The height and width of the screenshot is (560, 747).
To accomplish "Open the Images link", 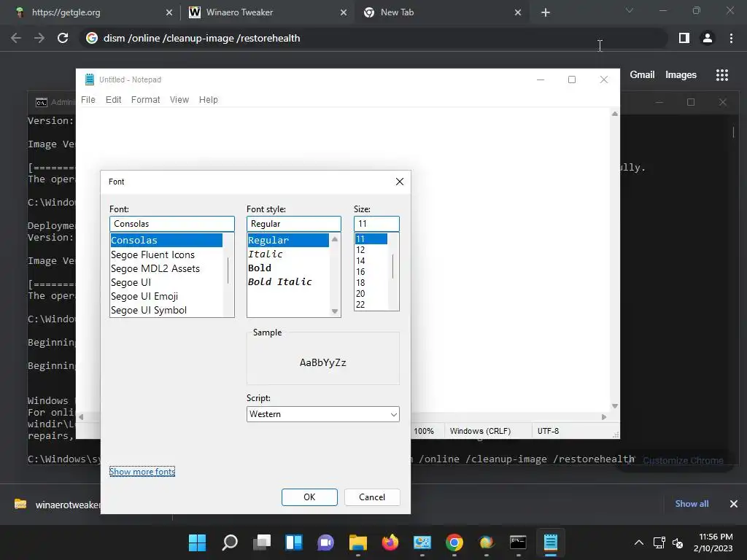I will (x=681, y=75).
